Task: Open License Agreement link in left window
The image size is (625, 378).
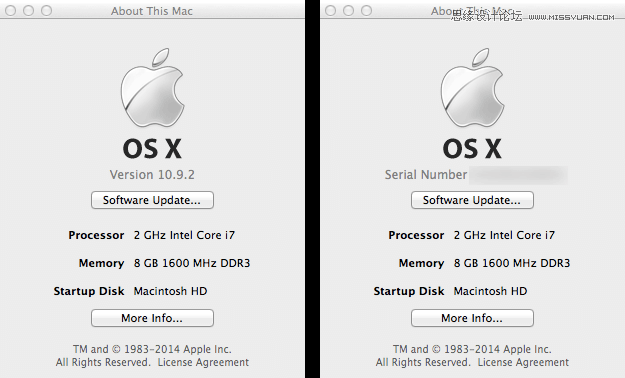Action: [x=203, y=362]
